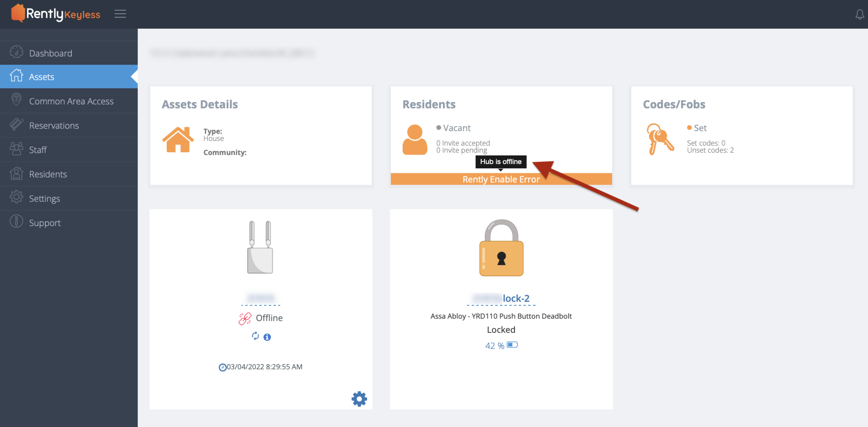The image size is (868, 427).
Task: Open hub settings blue gear
Action: 359,399
